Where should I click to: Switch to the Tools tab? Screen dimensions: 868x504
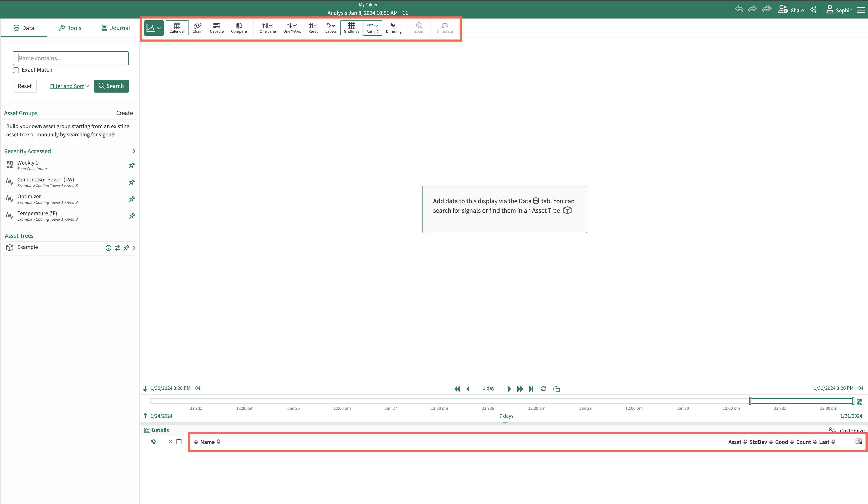click(x=70, y=28)
